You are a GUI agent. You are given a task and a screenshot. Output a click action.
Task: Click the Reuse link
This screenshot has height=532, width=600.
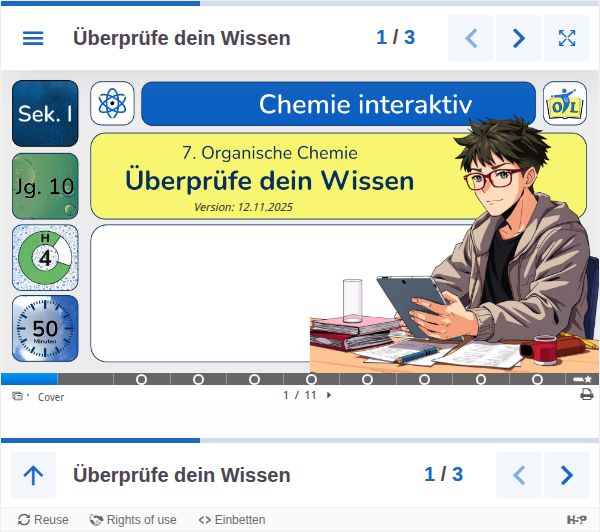(x=43, y=520)
